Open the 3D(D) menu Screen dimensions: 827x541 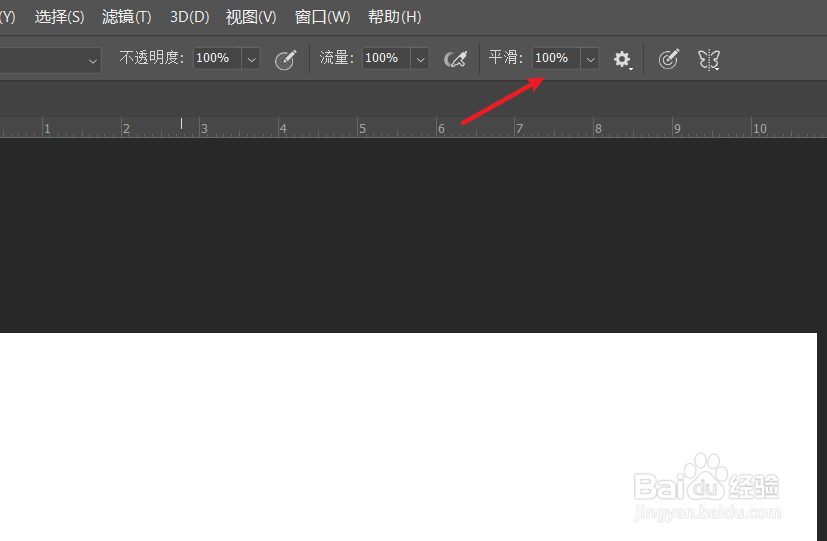click(189, 17)
